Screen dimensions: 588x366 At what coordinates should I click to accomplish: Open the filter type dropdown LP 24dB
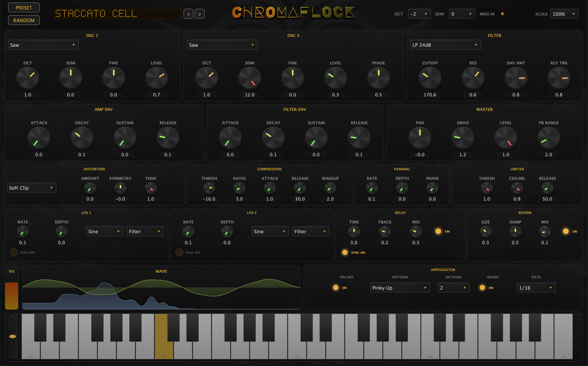tap(445, 45)
